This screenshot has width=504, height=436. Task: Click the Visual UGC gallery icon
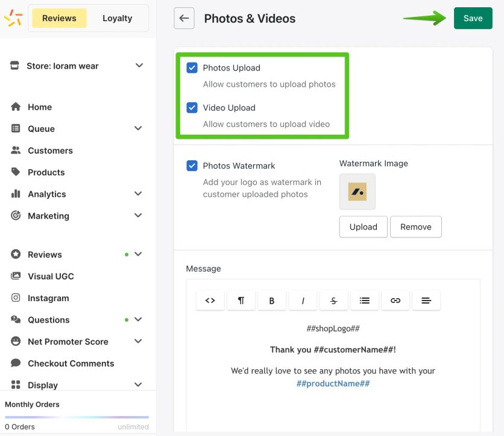16,276
